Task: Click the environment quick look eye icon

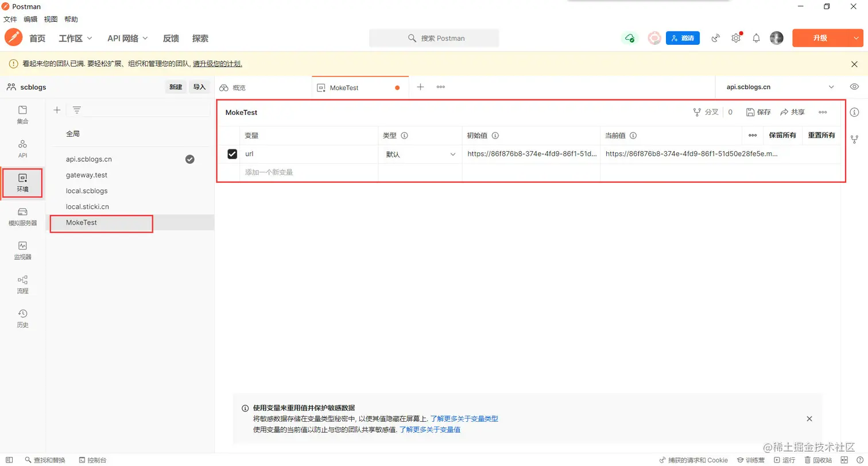Action: 854,87
